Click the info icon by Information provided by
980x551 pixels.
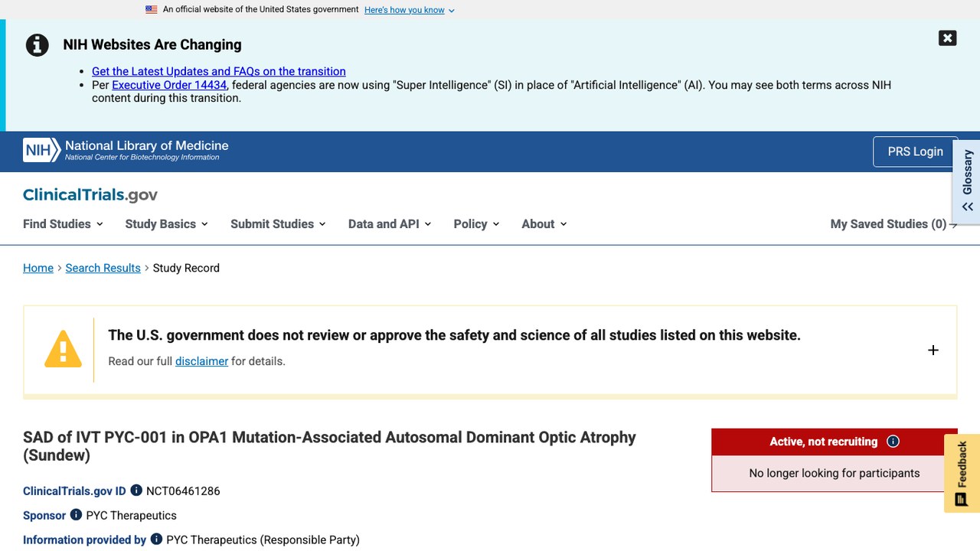pyautogui.click(x=156, y=540)
